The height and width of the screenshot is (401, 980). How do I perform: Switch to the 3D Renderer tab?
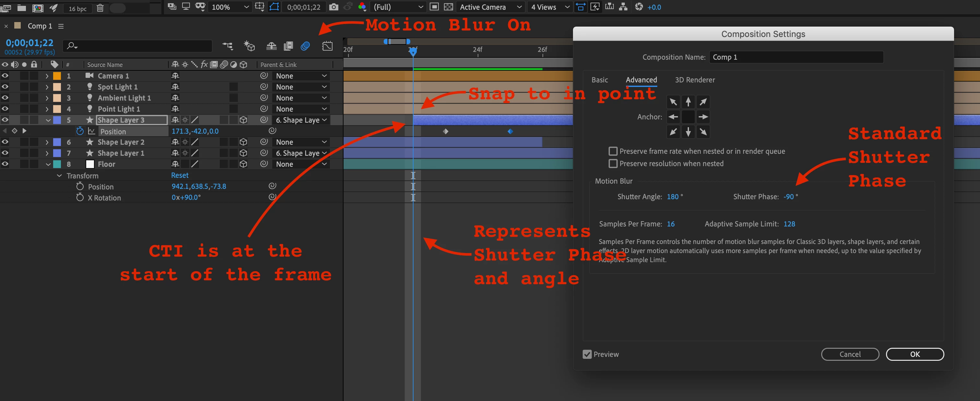[695, 79]
